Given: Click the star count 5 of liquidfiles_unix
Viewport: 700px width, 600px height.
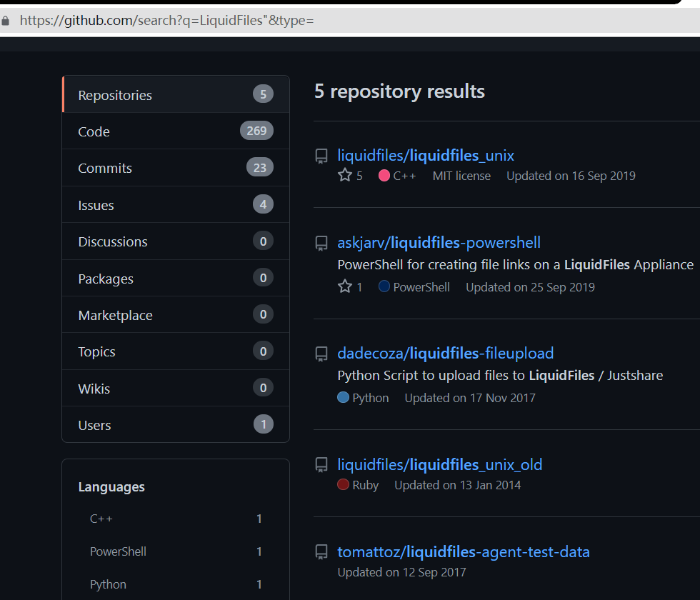Looking at the screenshot, I should pos(359,176).
